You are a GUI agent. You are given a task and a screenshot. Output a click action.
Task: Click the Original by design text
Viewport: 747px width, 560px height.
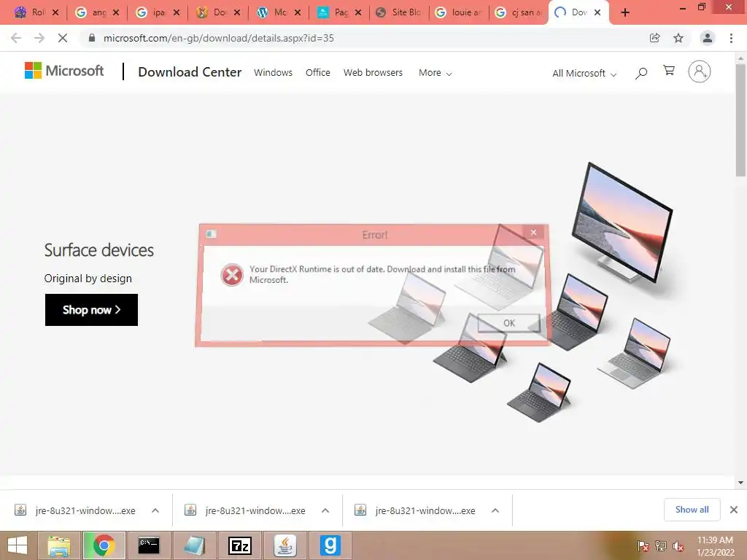coord(88,279)
